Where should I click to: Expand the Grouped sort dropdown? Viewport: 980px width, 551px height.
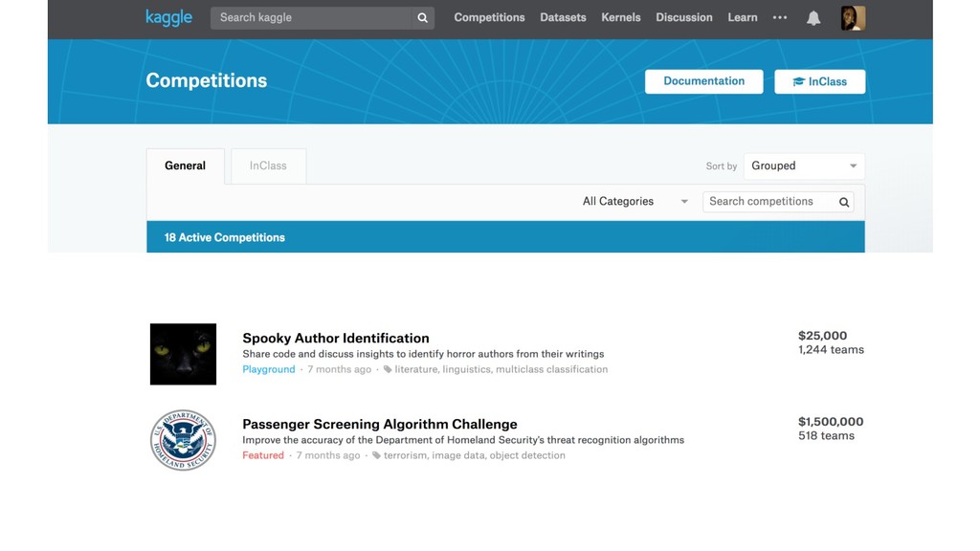coord(804,166)
